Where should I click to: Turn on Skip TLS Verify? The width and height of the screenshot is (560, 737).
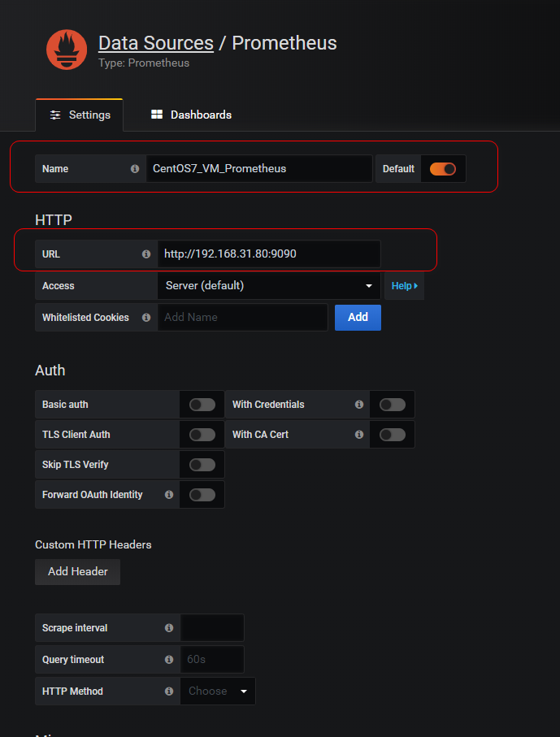(202, 465)
